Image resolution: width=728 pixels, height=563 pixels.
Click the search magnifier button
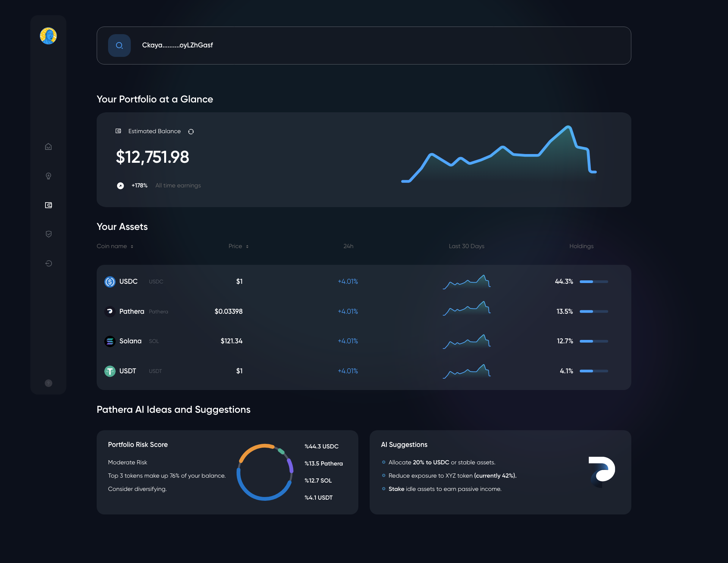click(119, 46)
